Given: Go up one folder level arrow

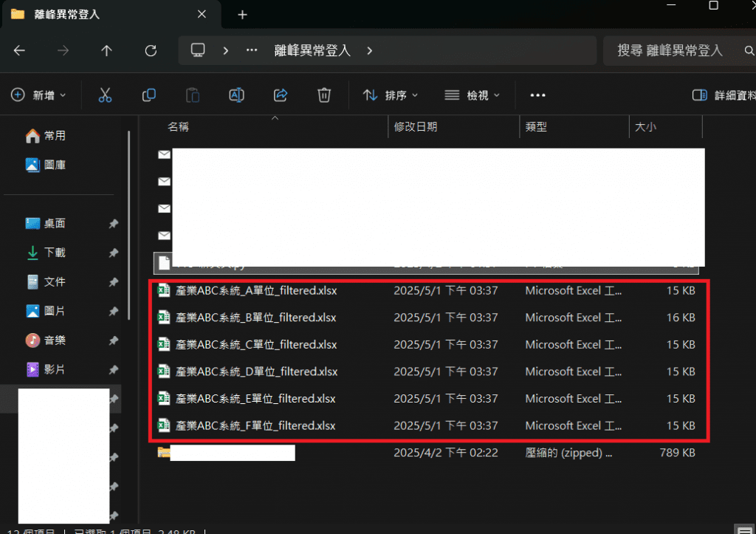Looking at the screenshot, I should click(107, 51).
